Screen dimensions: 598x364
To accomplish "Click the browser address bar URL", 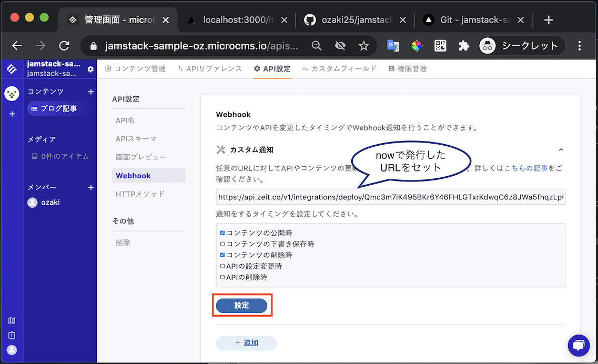I will [x=201, y=46].
